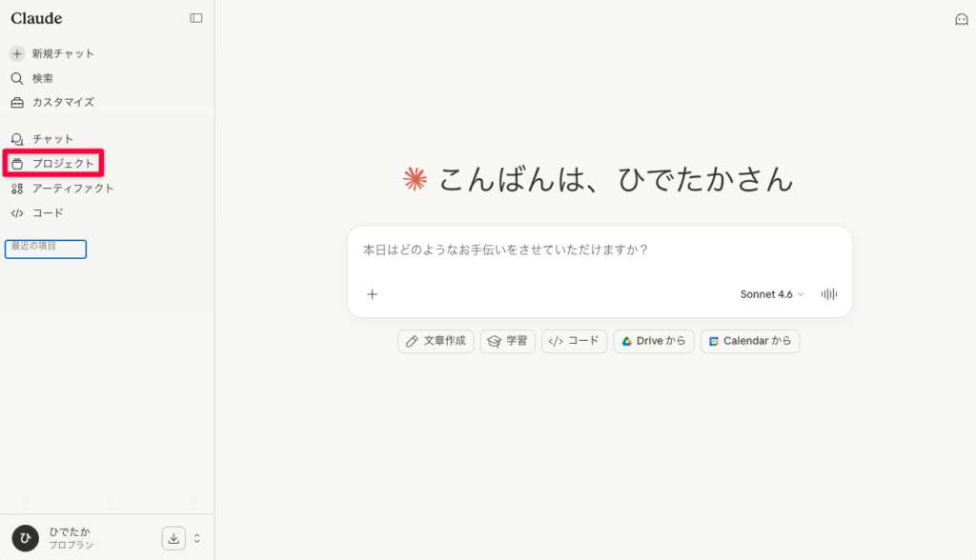Viewport: 976px width, 560px height.
Task: Activate the voice input icon
Action: pos(828,294)
